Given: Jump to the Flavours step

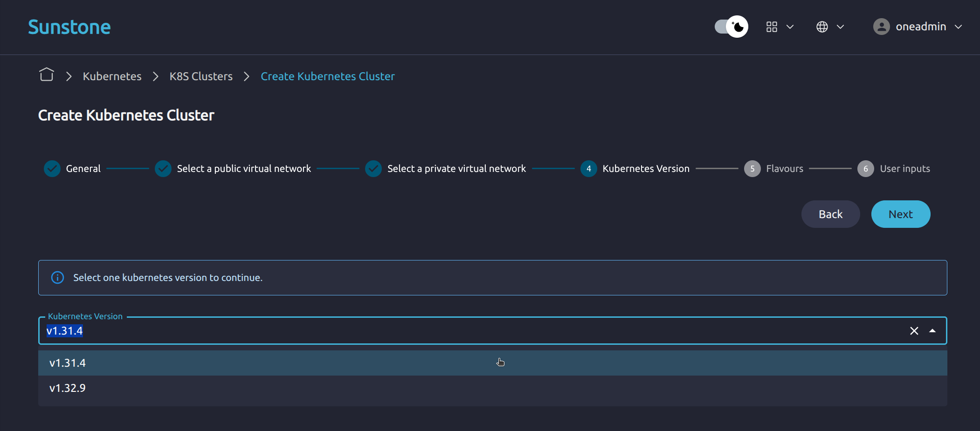Looking at the screenshot, I should (x=785, y=169).
